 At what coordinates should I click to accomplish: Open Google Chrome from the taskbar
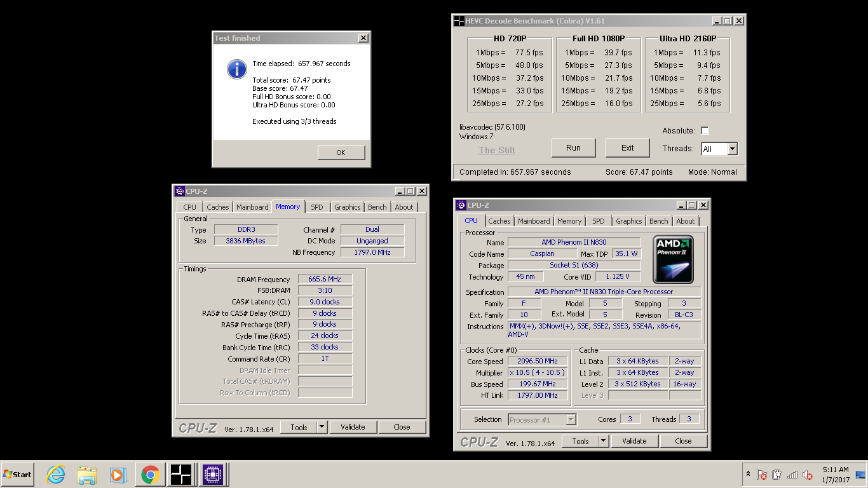click(x=150, y=475)
